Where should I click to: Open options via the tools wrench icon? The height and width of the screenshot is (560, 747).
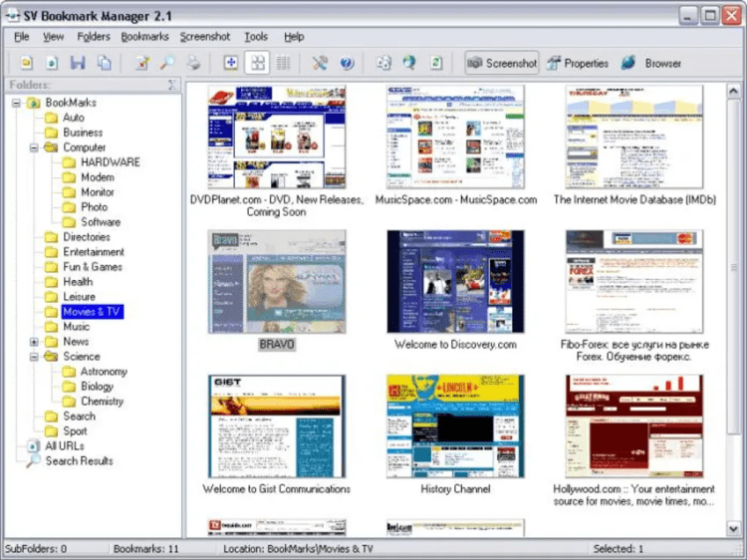[320, 63]
